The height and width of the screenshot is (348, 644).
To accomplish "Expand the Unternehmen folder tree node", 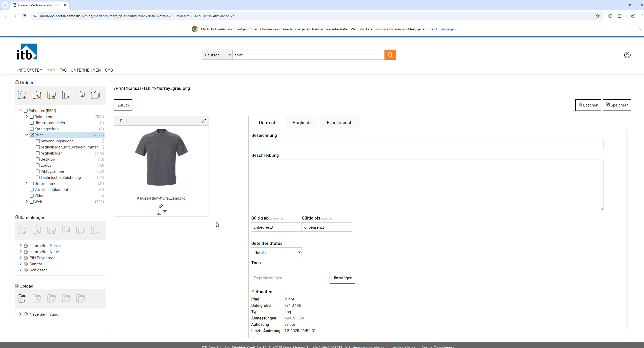I will [26, 183].
